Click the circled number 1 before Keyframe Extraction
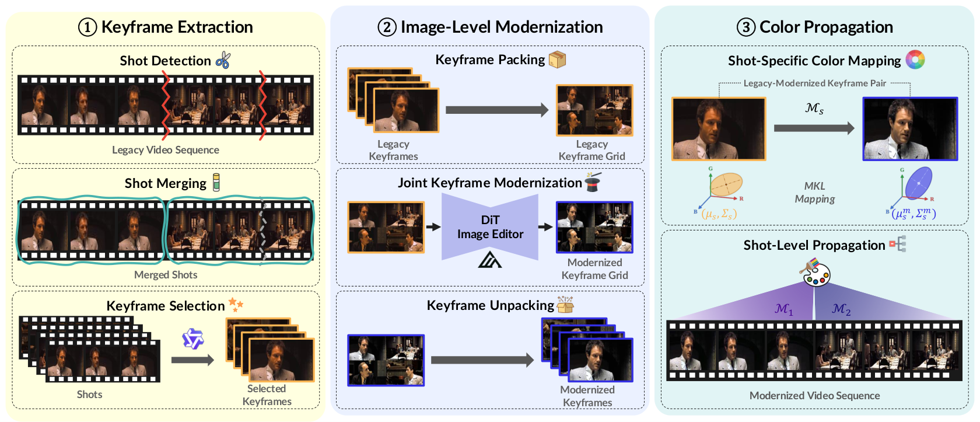The width and height of the screenshot is (980, 422). click(x=87, y=27)
